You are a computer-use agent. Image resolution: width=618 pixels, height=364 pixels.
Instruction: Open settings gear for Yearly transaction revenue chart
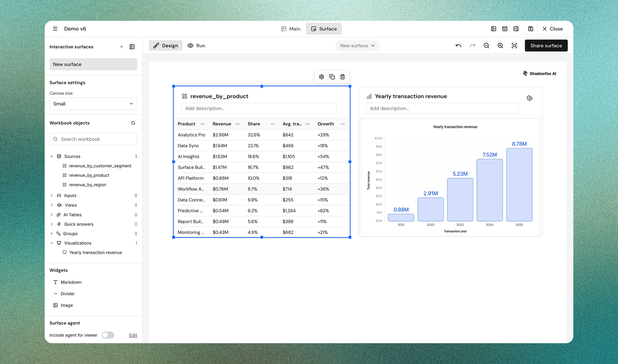(530, 98)
